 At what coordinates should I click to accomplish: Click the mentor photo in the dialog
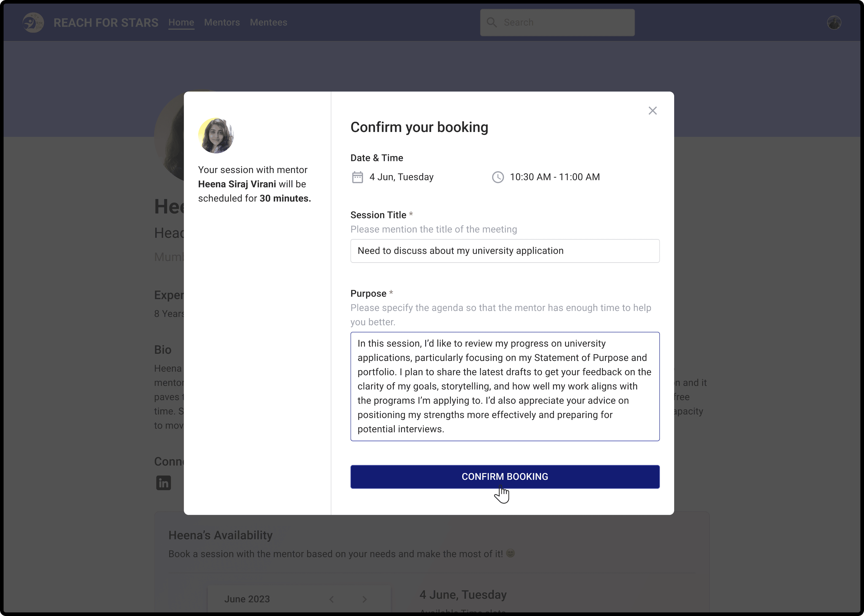tap(216, 135)
